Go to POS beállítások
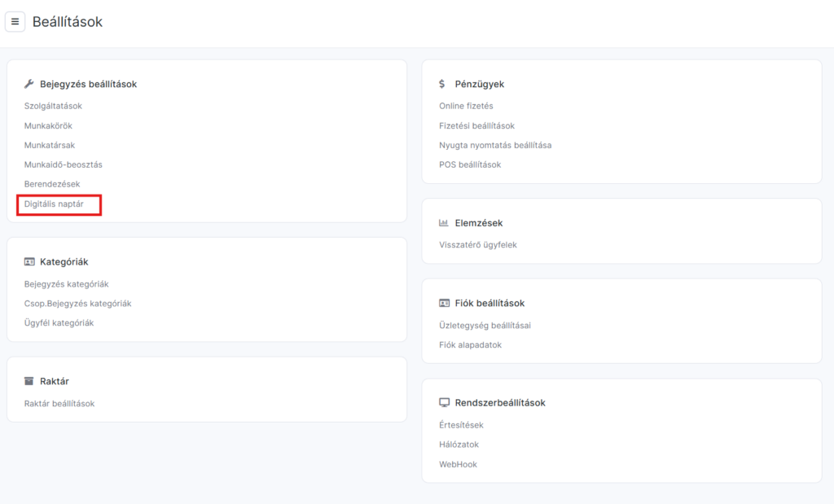Image resolution: width=834 pixels, height=504 pixels. [x=470, y=164]
